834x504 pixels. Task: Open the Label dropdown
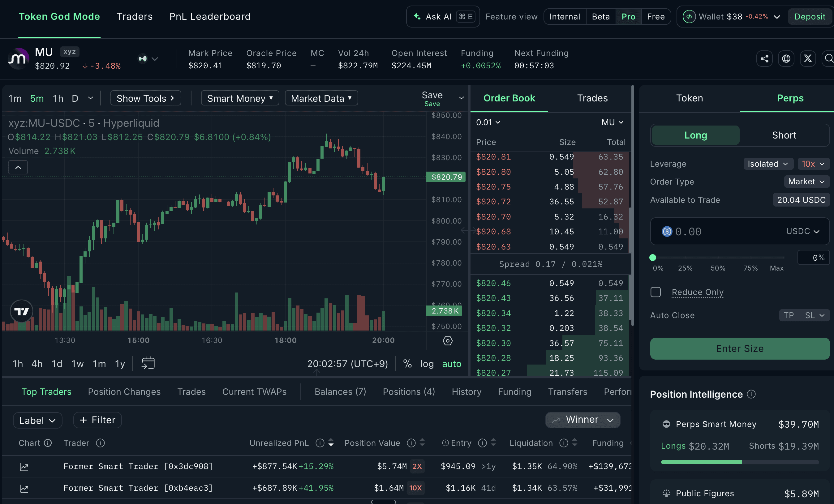(x=37, y=420)
